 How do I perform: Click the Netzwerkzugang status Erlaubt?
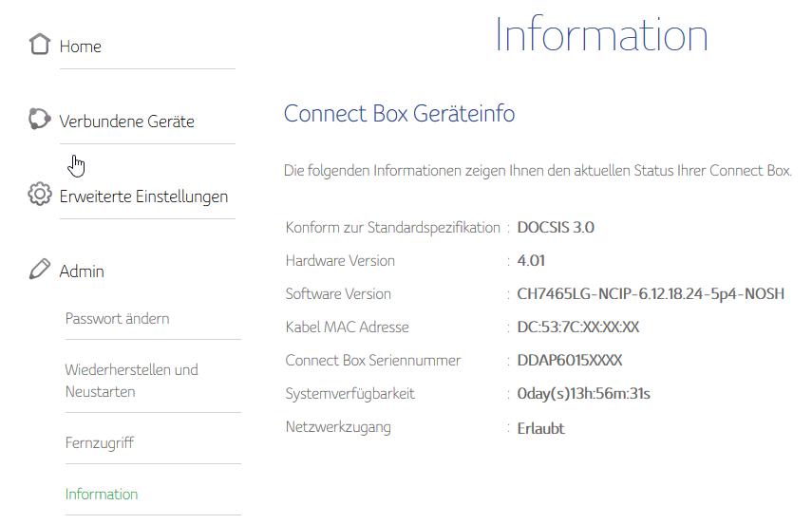click(540, 428)
